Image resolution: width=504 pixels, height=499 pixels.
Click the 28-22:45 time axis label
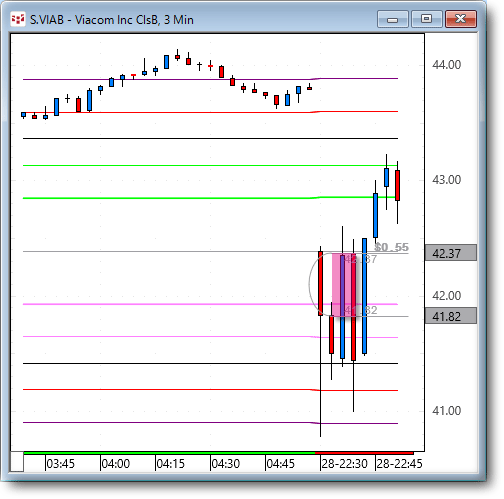click(399, 464)
